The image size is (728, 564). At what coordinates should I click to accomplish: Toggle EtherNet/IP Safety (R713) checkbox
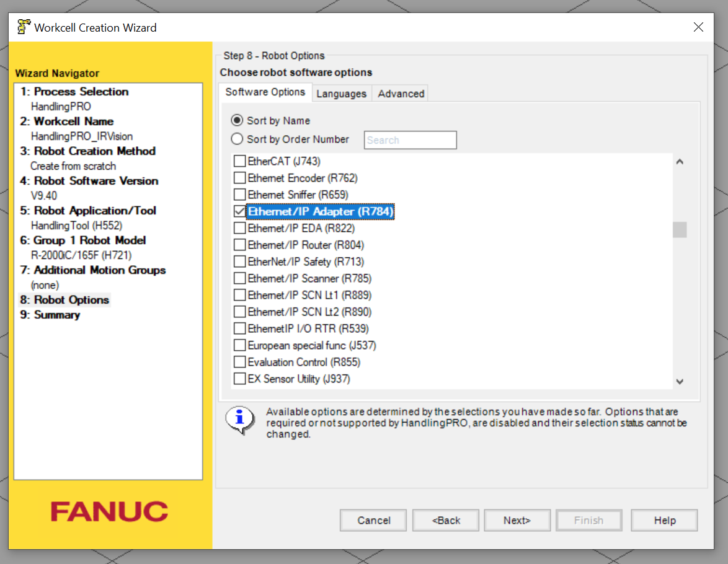coord(239,262)
